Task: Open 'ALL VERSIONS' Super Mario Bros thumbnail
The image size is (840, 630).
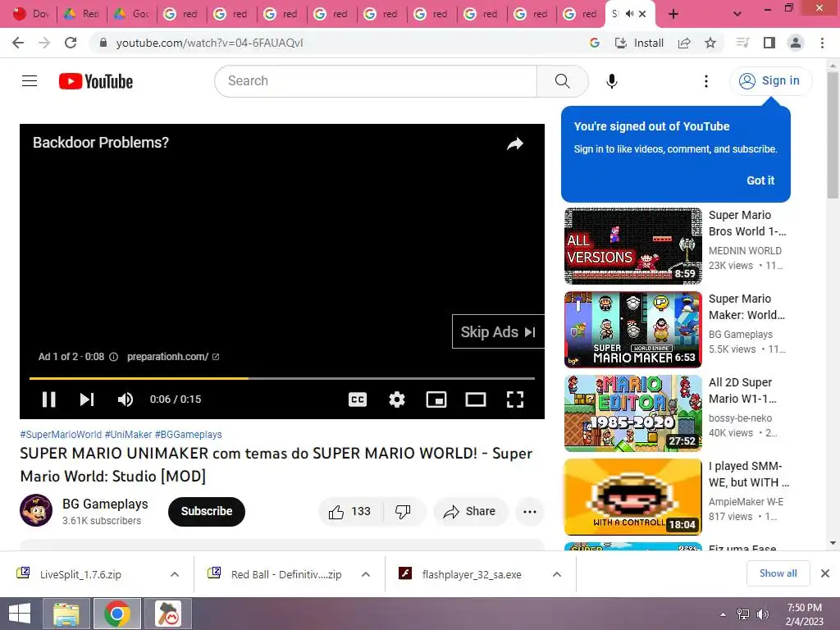Action: click(632, 246)
